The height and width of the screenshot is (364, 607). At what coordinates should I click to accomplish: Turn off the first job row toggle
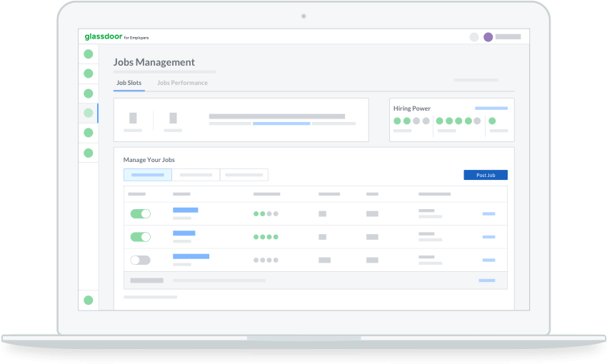point(141,213)
